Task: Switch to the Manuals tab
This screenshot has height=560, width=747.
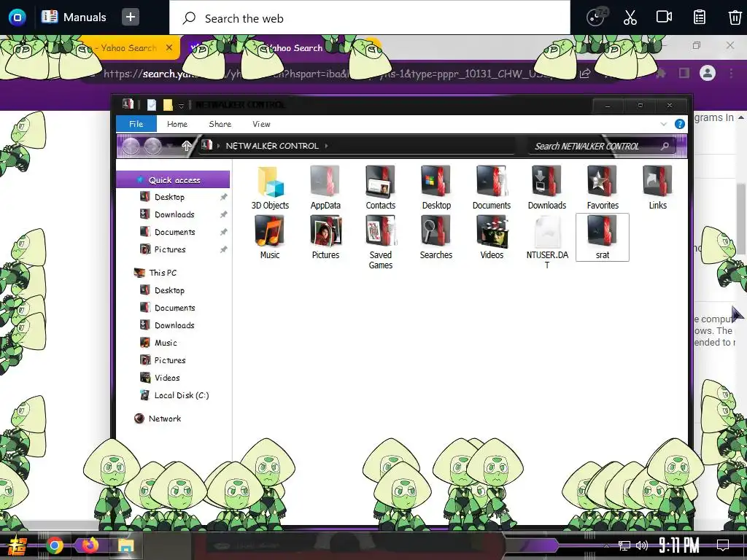Action: click(74, 17)
